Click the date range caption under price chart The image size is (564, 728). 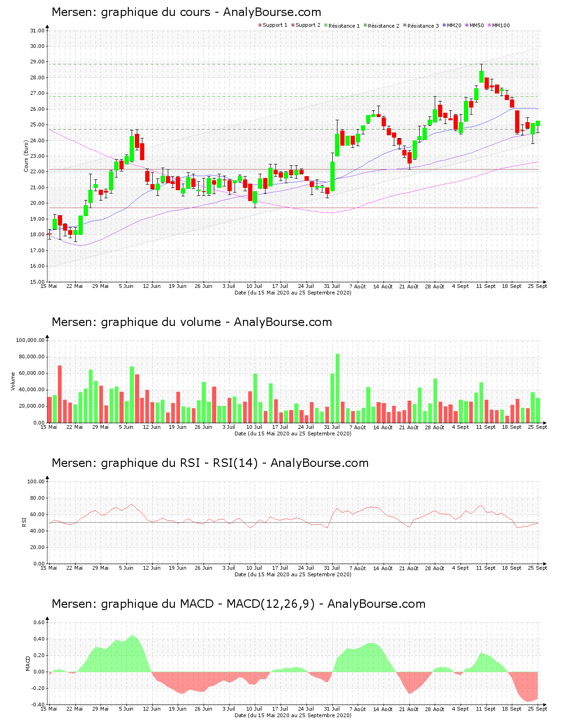click(x=293, y=293)
